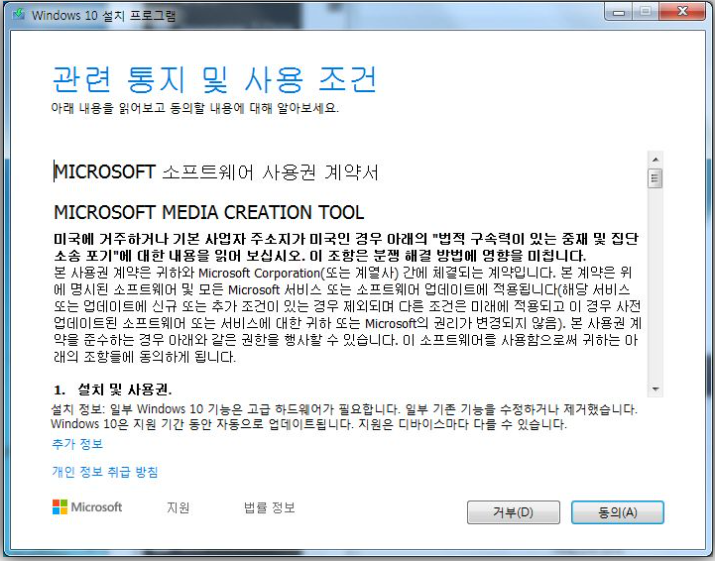
Task: Click the MICROSOFT MEDIA CREATION TOOL heading
Action: [209, 213]
